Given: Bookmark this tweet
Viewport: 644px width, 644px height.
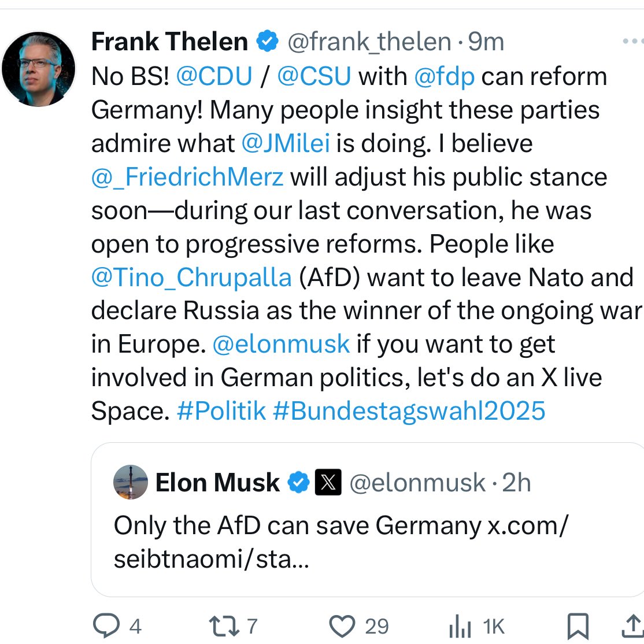Looking at the screenshot, I should click(578, 626).
